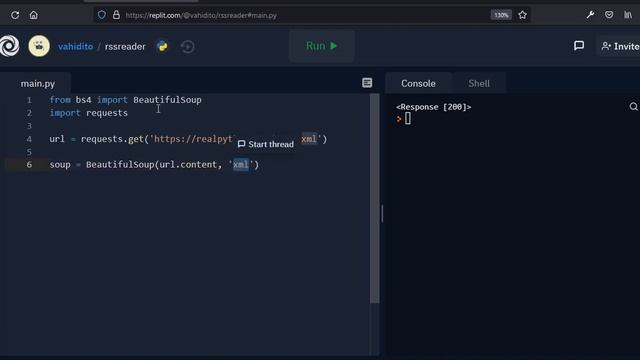The height and width of the screenshot is (360, 640).
Task: Open the version history clock icon
Action: tap(188, 47)
